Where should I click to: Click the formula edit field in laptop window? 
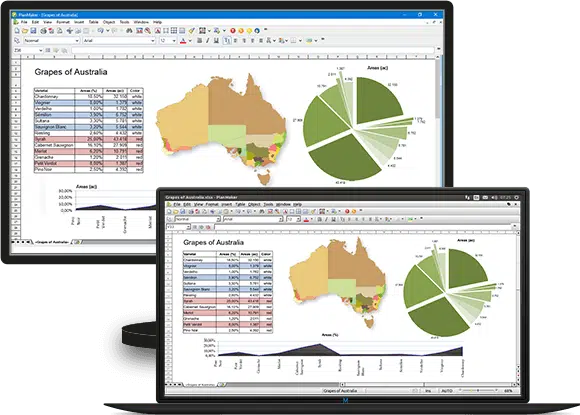(364, 226)
